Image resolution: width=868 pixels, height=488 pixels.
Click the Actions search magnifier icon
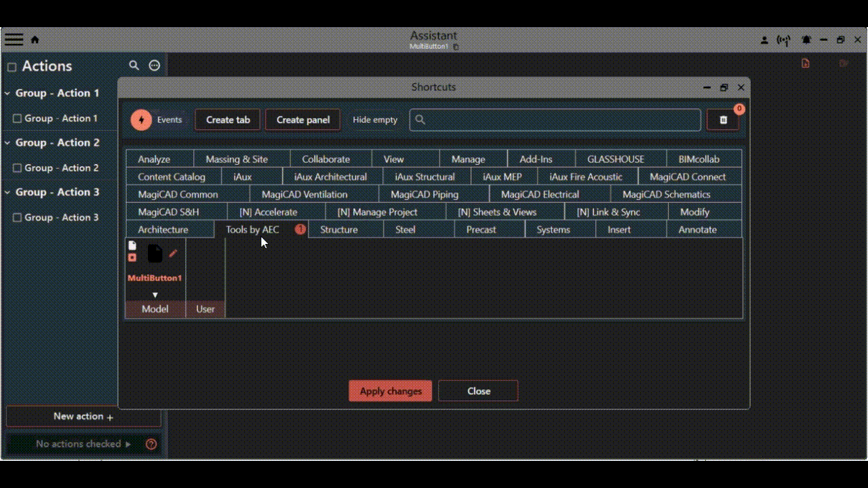coord(134,66)
